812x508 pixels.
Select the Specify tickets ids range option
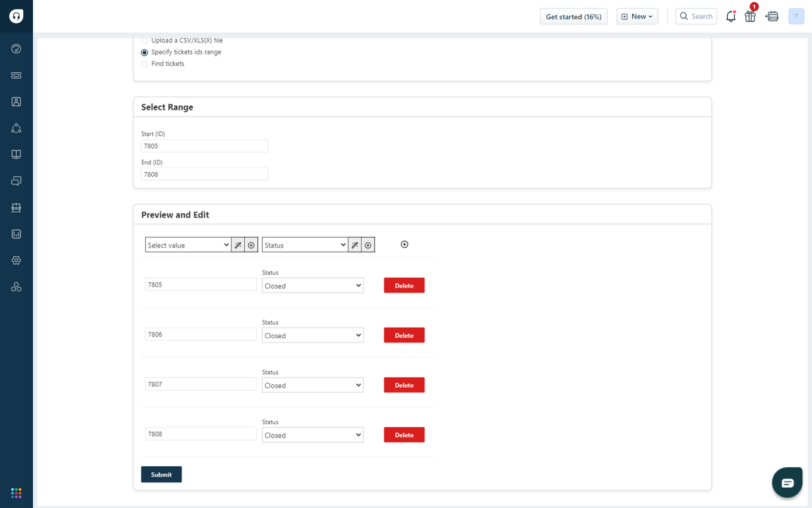point(144,52)
